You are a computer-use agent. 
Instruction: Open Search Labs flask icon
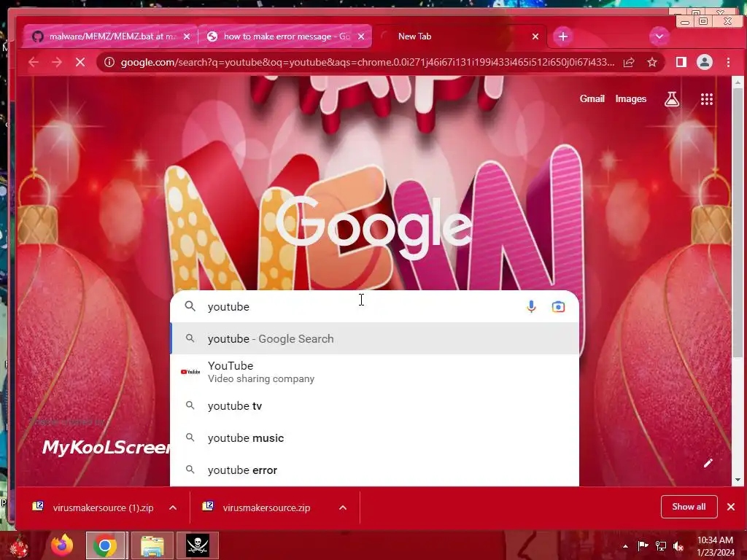[x=672, y=99]
